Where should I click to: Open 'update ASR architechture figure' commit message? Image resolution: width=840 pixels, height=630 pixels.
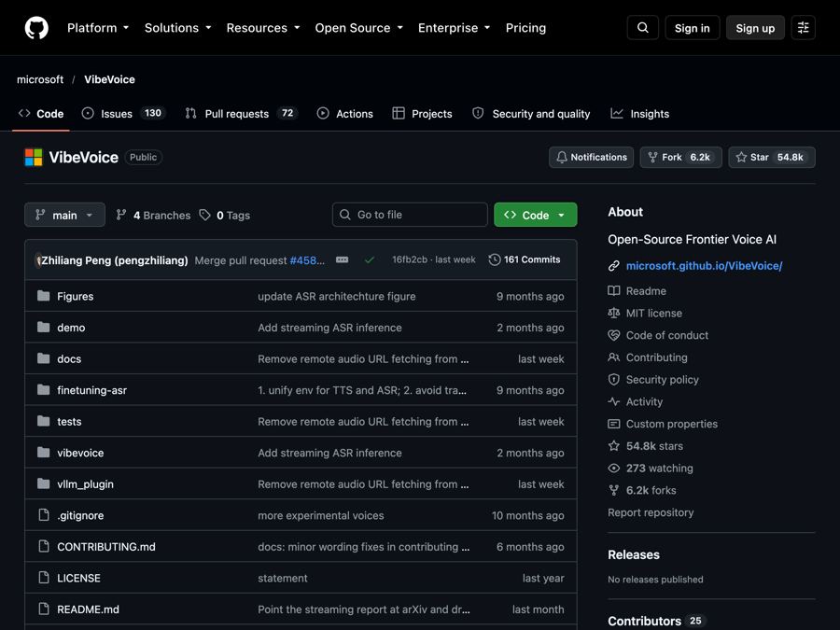(336, 296)
